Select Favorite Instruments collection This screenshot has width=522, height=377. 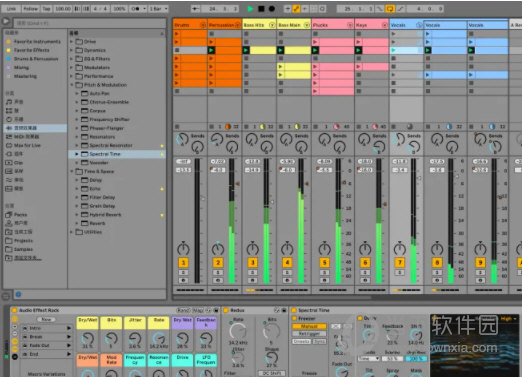click(x=37, y=41)
